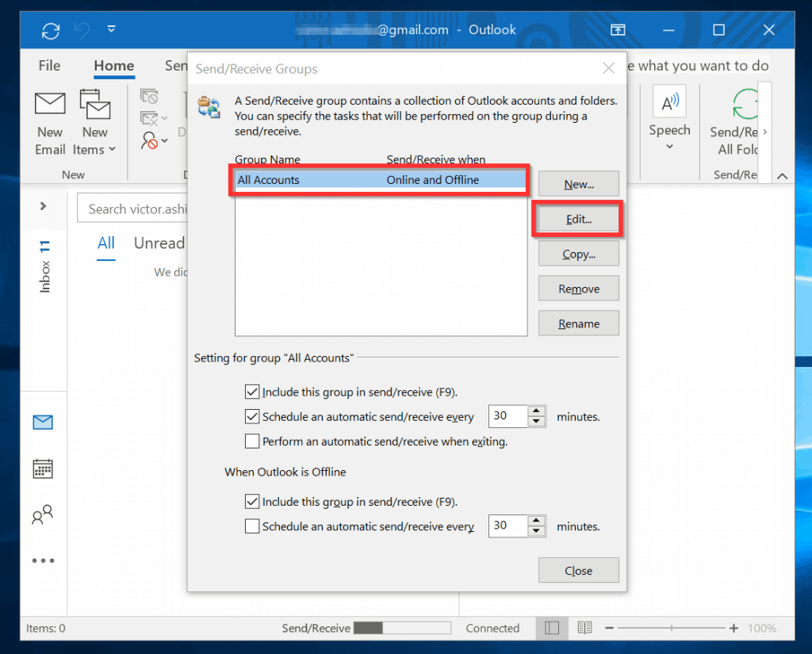This screenshot has width=812, height=654.
Task: Click the Send/Receive All Folders ribbon button
Action: click(x=734, y=123)
